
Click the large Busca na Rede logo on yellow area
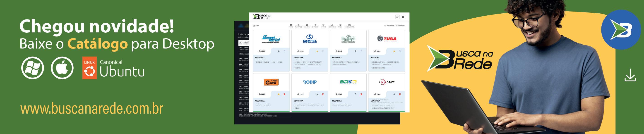pyautogui.click(x=459, y=58)
